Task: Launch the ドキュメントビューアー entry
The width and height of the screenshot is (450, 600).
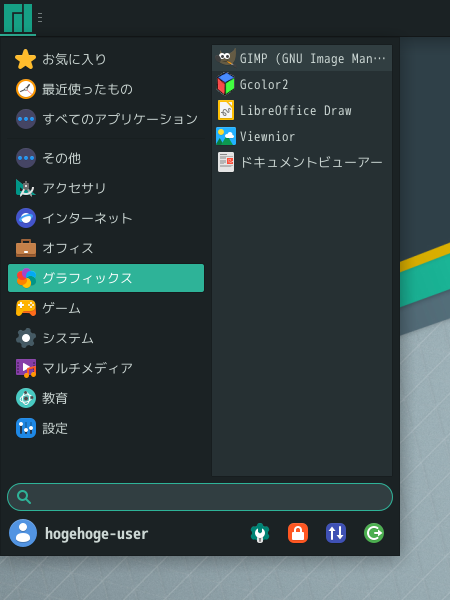Action: [x=302, y=162]
